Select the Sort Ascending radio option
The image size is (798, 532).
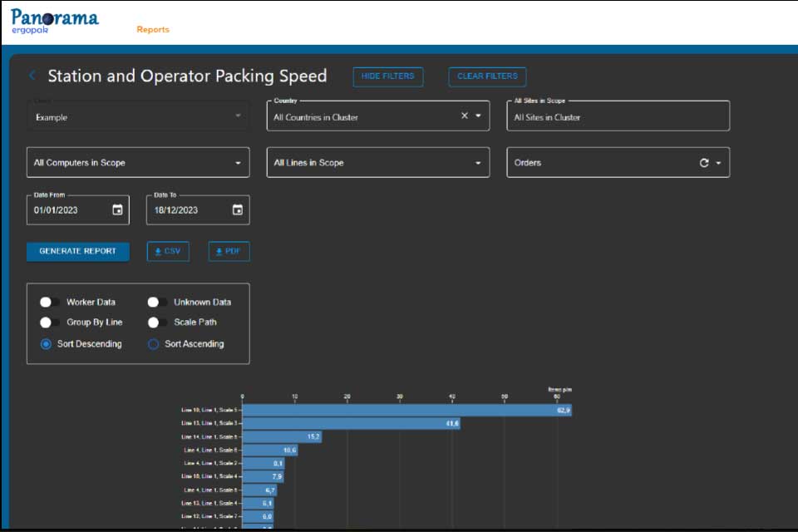[153, 344]
